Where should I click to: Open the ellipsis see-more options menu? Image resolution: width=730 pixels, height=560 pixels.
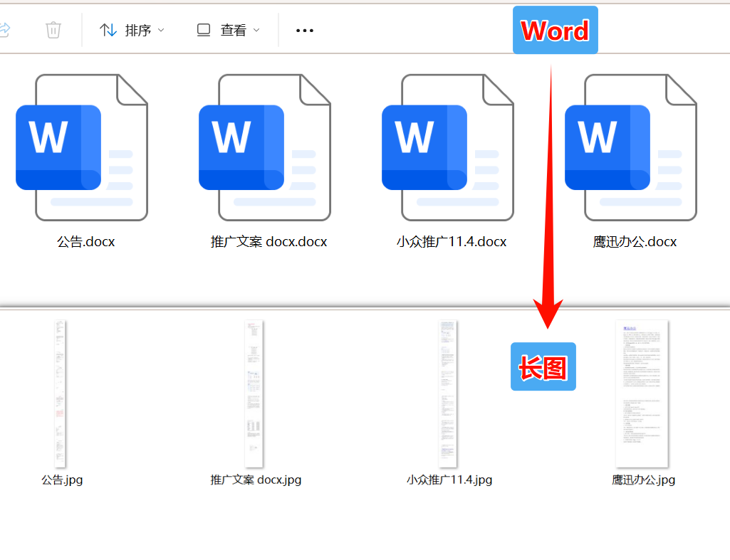click(x=304, y=30)
